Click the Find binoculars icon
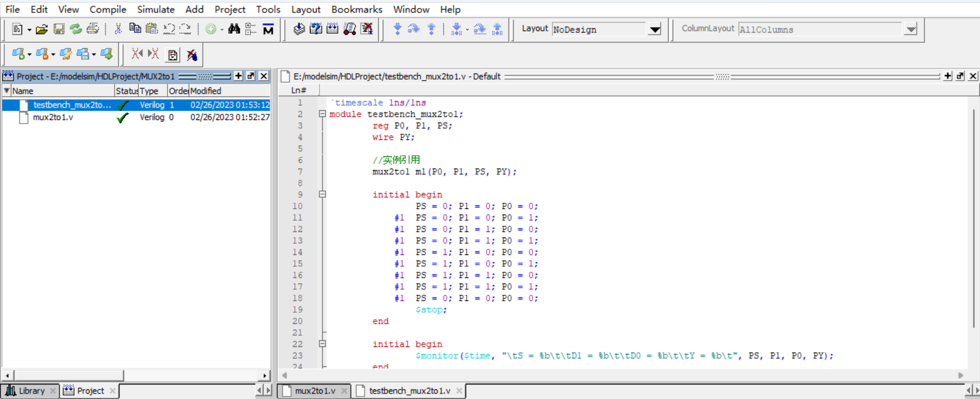980x399 pixels. pyautogui.click(x=234, y=29)
